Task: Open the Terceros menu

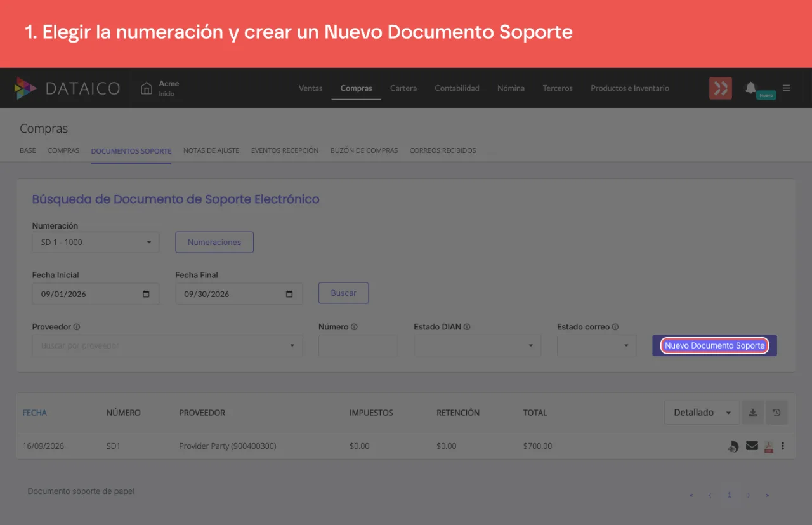Action: pyautogui.click(x=558, y=88)
